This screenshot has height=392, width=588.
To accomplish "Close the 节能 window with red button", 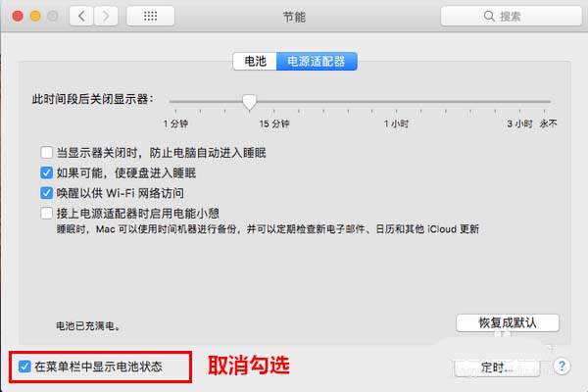I will pos(18,16).
